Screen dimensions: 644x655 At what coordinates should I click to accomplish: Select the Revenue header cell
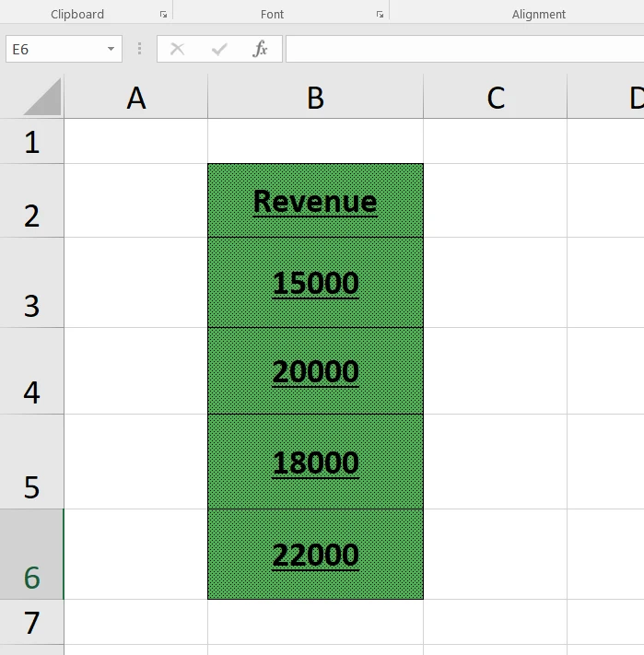pos(315,201)
